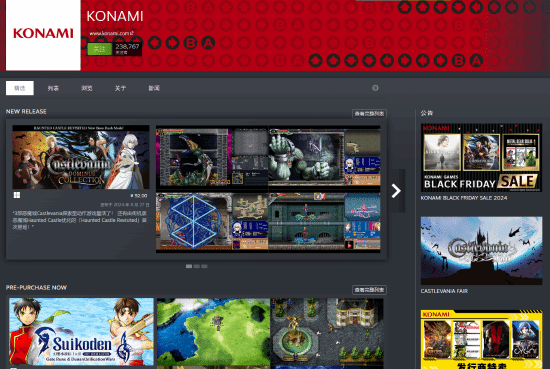Open the 新闻 news tab
The width and height of the screenshot is (550, 369).
click(x=154, y=88)
